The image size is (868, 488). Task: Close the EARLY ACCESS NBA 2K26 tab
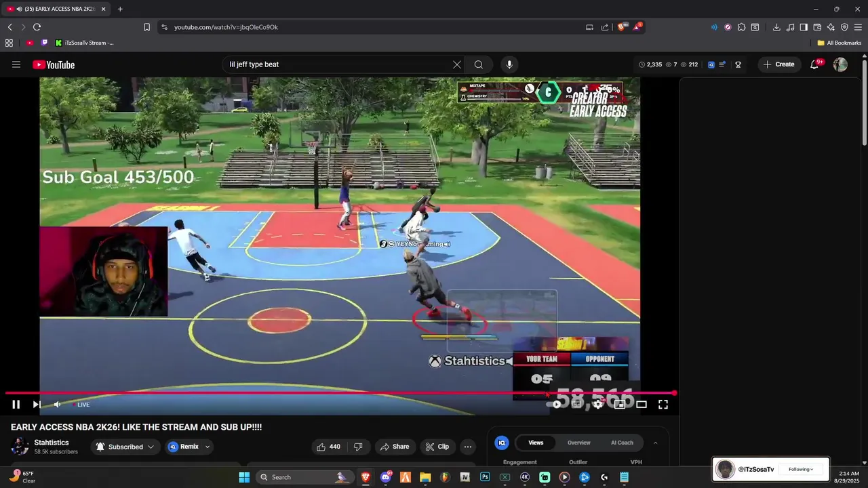(x=104, y=9)
